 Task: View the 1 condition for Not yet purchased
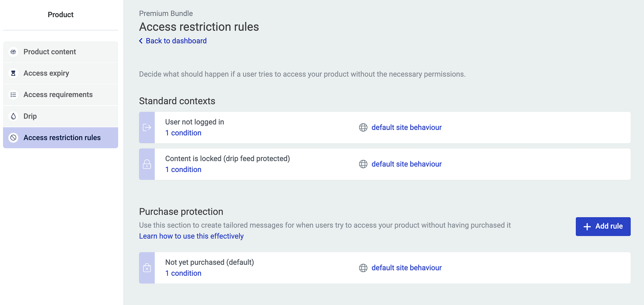pyautogui.click(x=183, y=273)
